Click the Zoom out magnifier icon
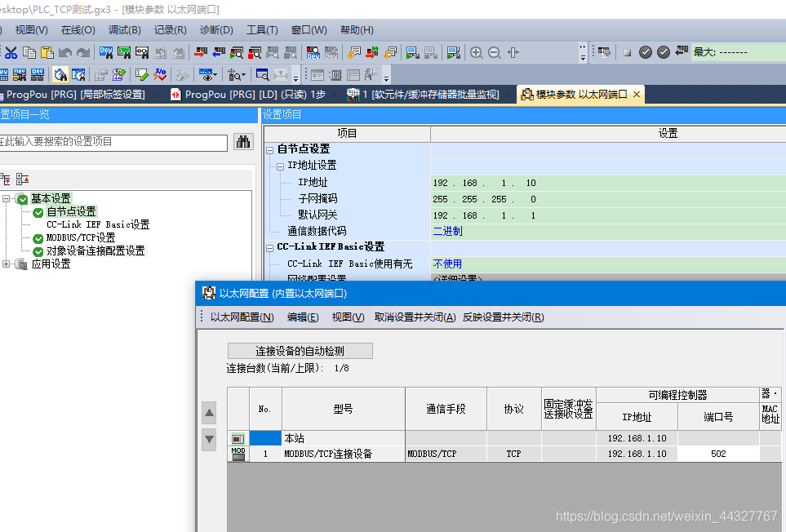Image resolution: width=786 pixels, height=532 pixels. pyautogui.click(x=495, y=52)
